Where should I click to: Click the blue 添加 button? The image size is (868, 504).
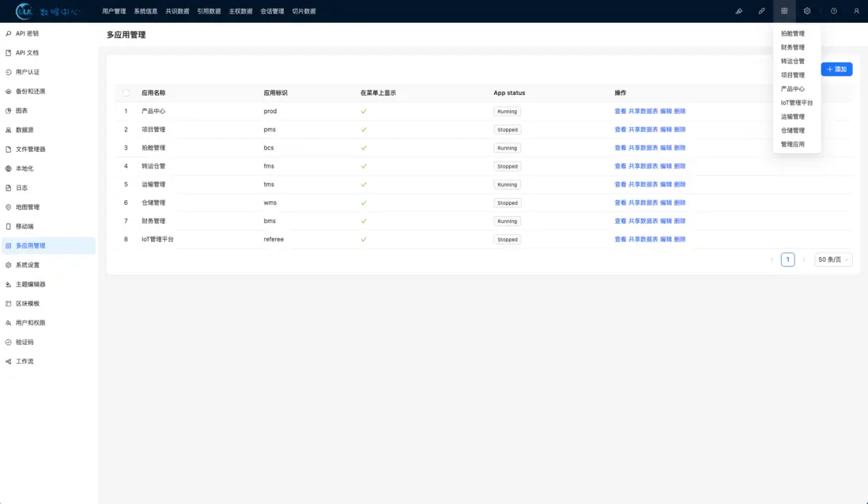(x=836, y=70)
